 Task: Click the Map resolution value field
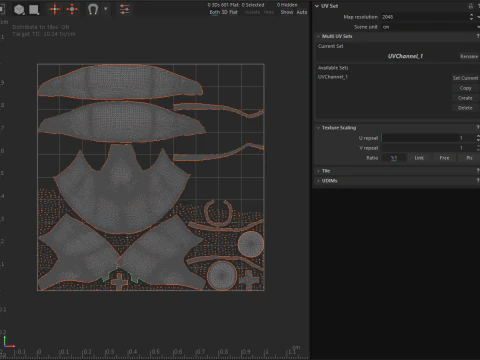pos(425,17)
